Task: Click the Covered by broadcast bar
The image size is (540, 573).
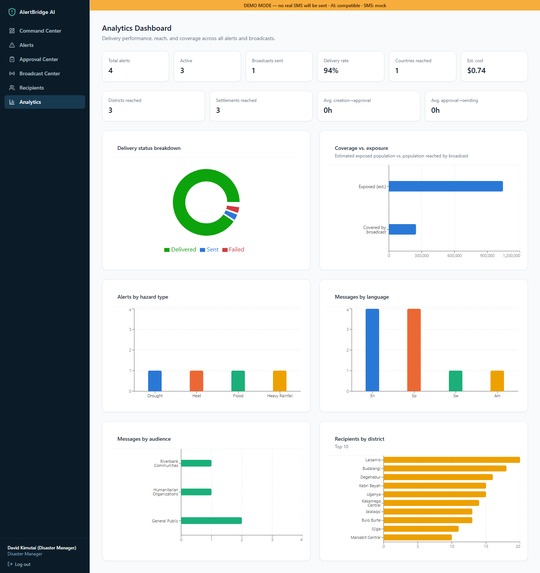Action: pos(402,229)
